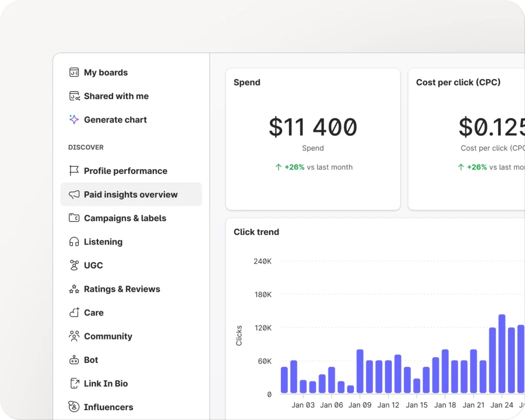Click the tallest bar near Jan 24

501,354
